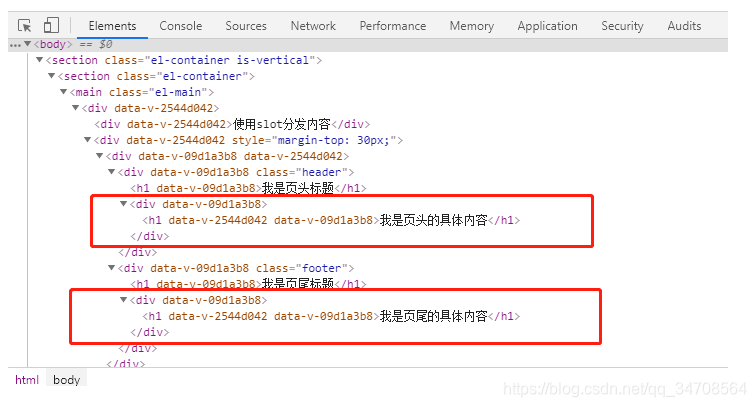Switch to the Security tab
The height and width of the screenshot is (407, 756).
(x=622, y=26)
